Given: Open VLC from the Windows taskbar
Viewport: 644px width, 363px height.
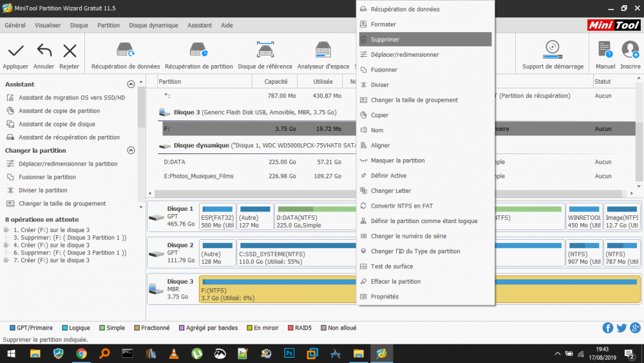Looking at the screenshot, I should pyautogui.click(x=173, y=353).
